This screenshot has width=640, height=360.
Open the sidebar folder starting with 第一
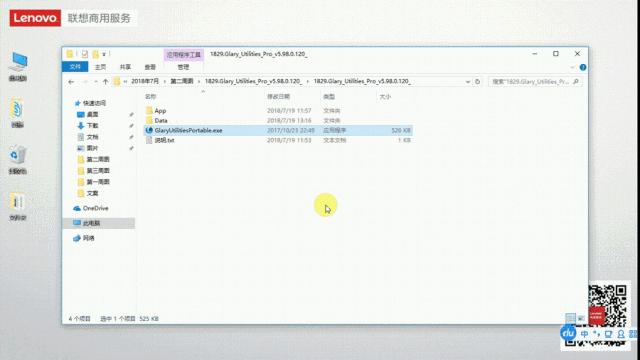[x=98, y=182]
